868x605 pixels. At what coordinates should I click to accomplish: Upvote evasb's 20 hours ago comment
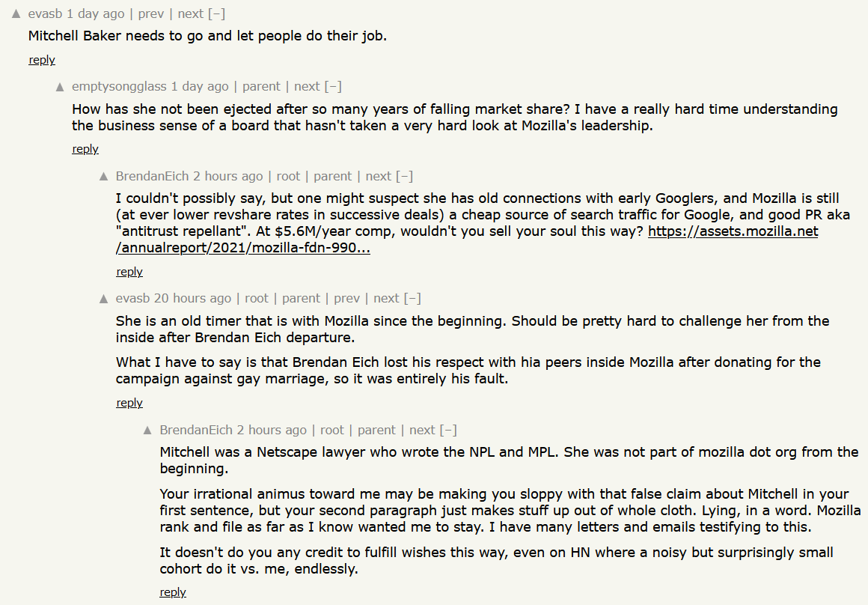pyautogui.click(x=105, y=299)
